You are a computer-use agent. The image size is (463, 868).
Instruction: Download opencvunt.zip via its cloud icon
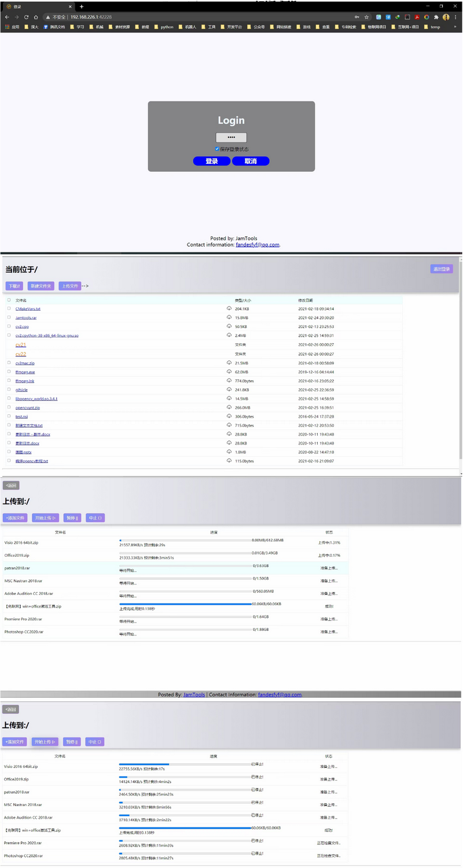(229, 407)
